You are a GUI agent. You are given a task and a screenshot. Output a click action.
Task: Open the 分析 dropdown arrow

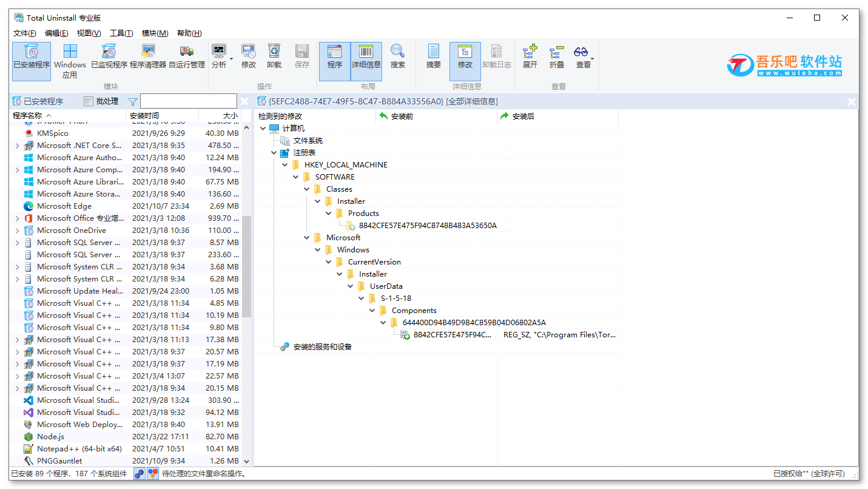[x=231, y=59]
